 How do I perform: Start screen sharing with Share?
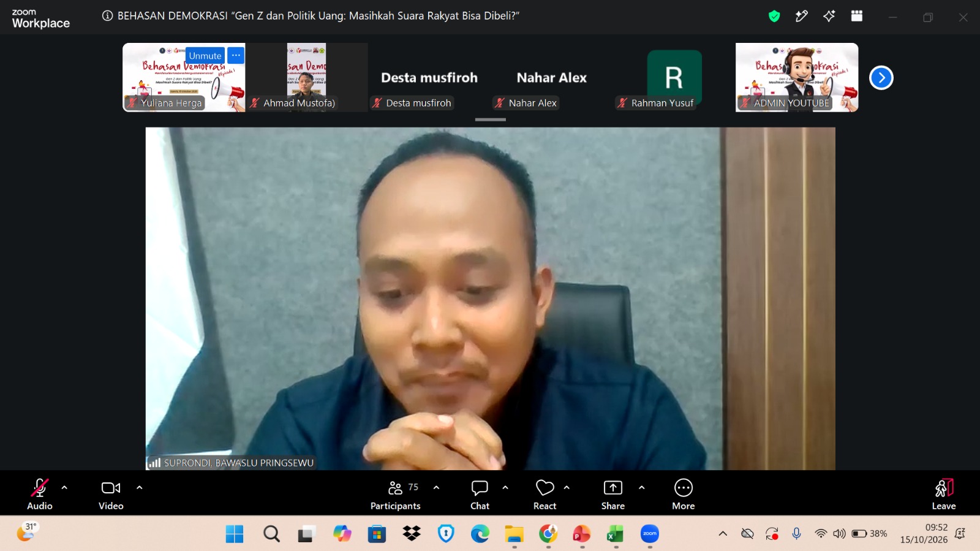pyautogui.click(x=613, y=494)
